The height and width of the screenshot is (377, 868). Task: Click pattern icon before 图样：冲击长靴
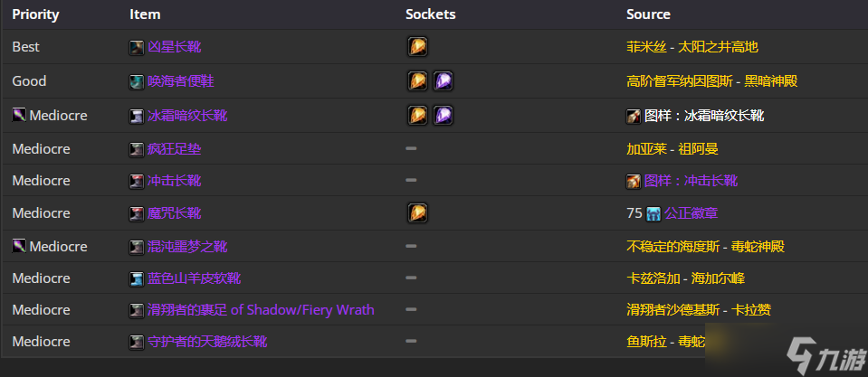coord(634,182)
